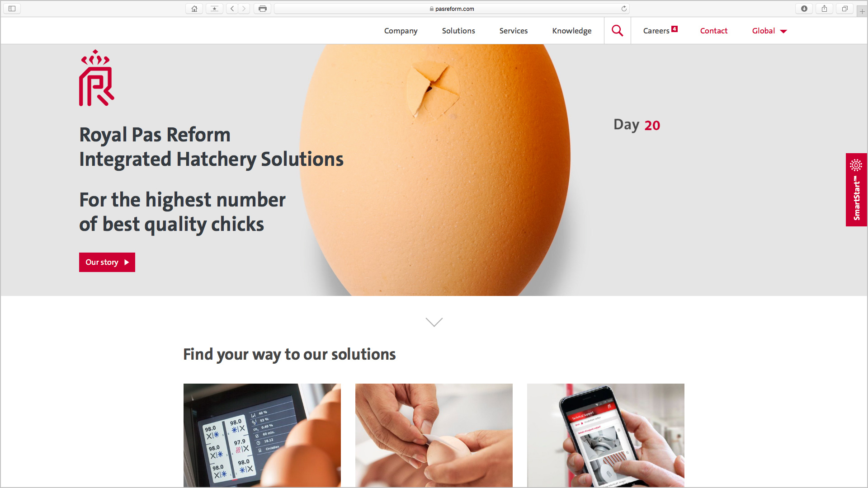
Task: Click the browser home icon
Action: coord(194,9)
